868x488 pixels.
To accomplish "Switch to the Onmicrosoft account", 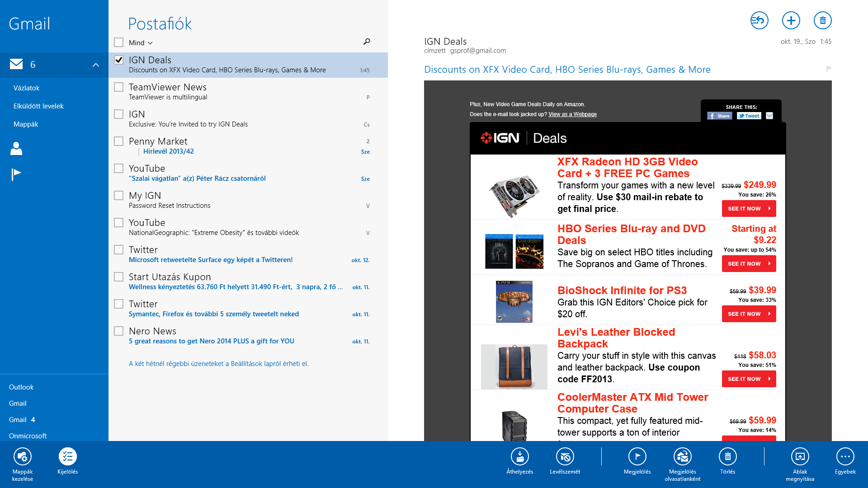I will pyautogui.click(x=28, y=436).
